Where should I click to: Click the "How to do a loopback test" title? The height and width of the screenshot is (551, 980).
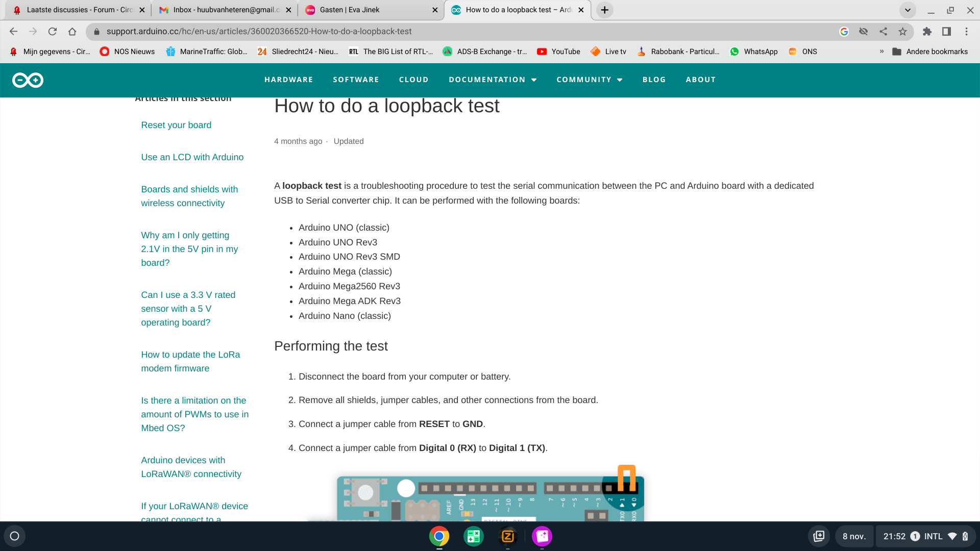click(386, 106)
